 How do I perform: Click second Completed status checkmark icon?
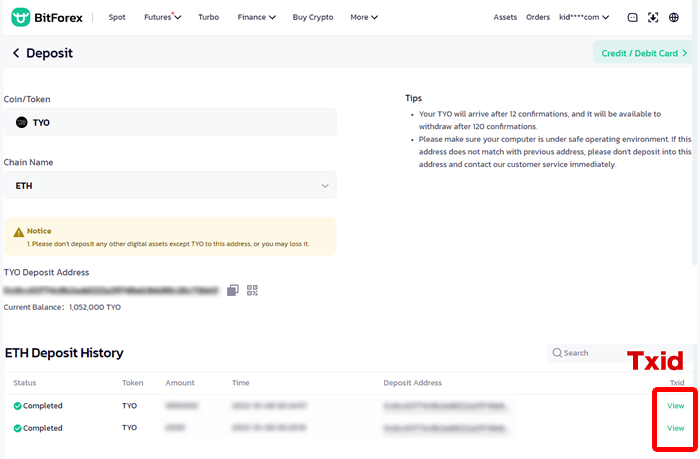tap(17, 428)
